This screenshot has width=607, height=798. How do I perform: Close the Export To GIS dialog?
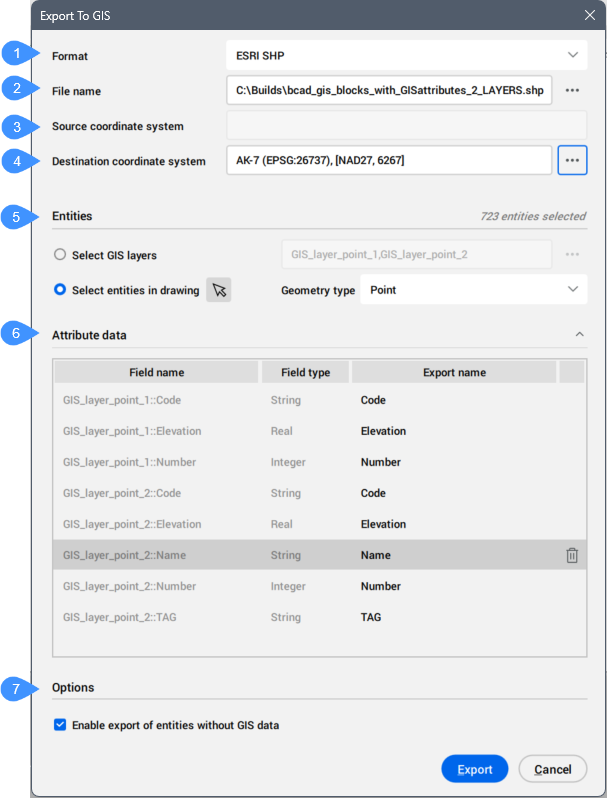coord(589,15)
